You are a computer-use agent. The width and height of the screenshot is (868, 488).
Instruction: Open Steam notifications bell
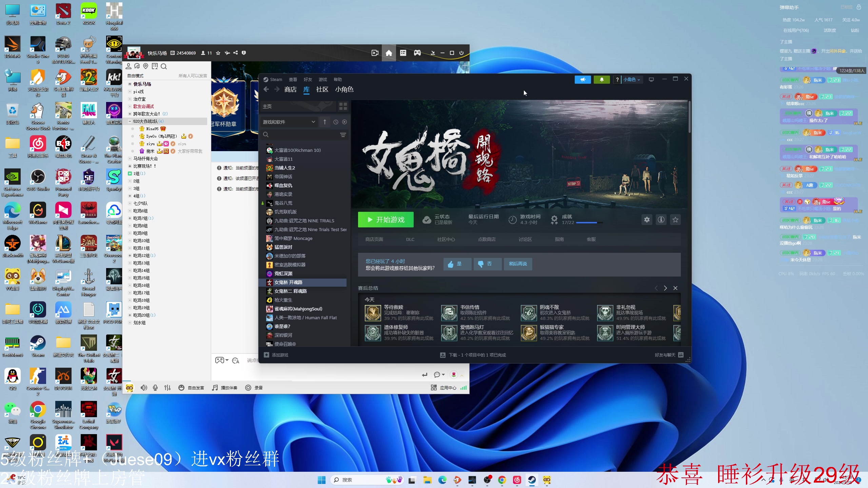601,79
